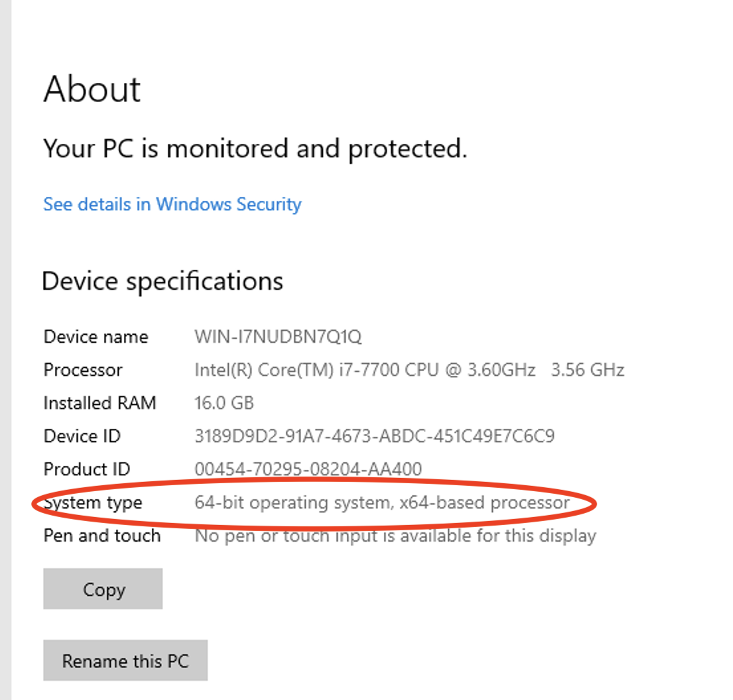Click the Processor label
The width and height of the screenshot is (733, 700).
click(x=83, y=370)
